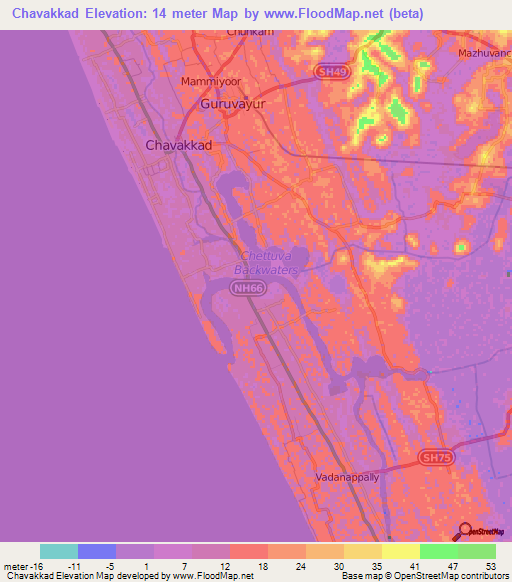Select the Mammiyoor place label
The image size is (512, 582).
(x=211, y=82)
